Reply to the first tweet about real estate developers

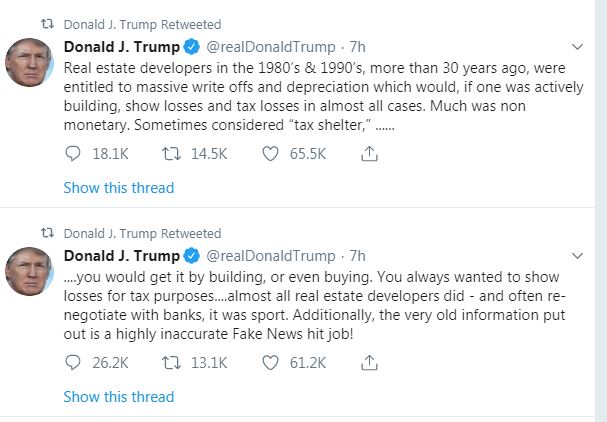pyautogui.click(x=73, y=154)
